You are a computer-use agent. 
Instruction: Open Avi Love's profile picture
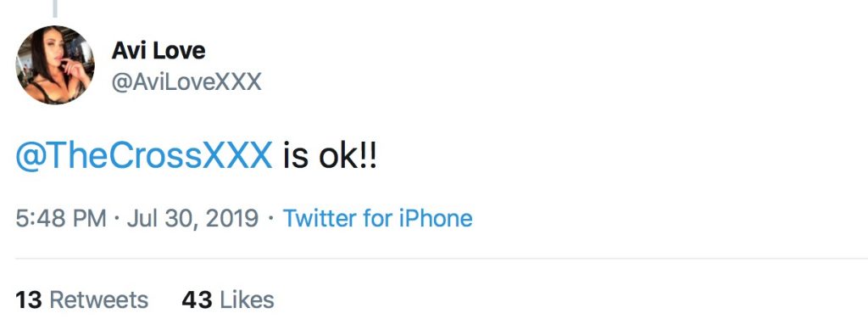pyautogui.click(x=55, y=64)
